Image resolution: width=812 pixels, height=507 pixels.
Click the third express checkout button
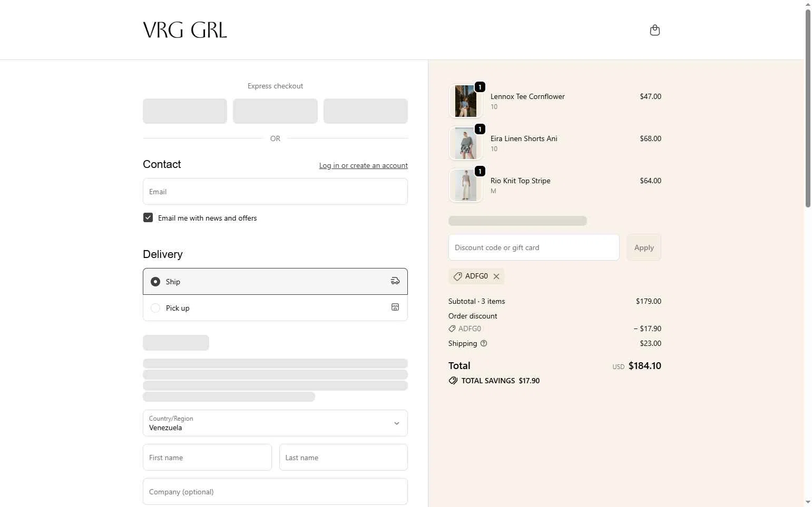coord(366,111)
